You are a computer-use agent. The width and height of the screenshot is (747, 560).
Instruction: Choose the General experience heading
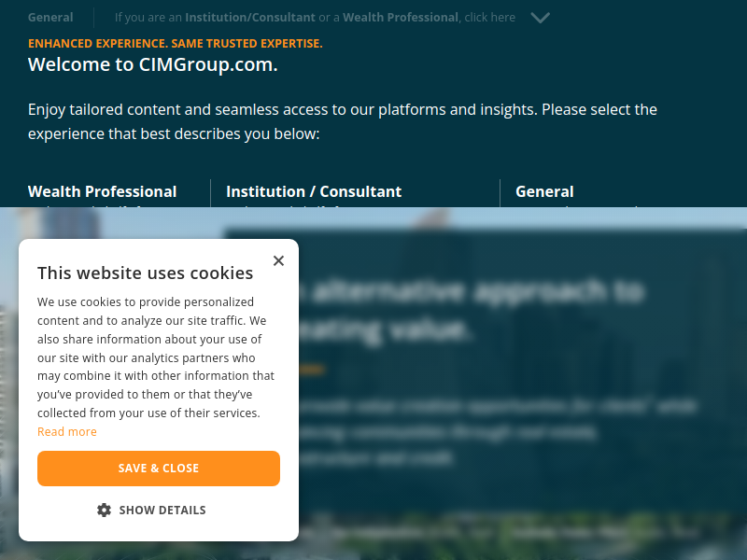coord(544,191)
